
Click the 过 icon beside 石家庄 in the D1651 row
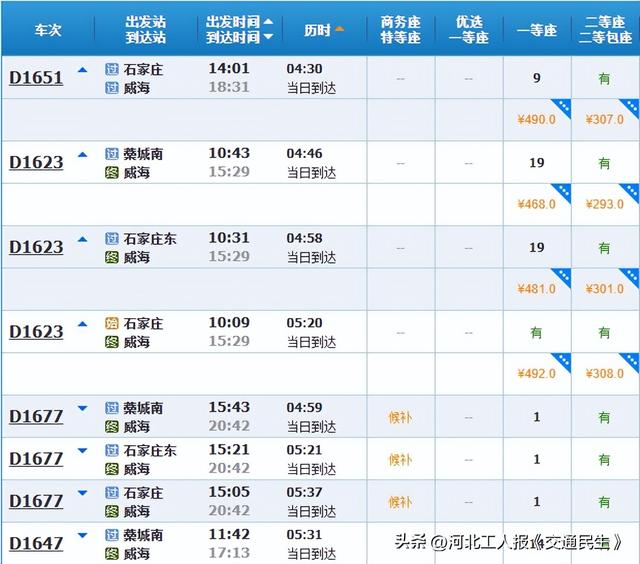(x=112, y=69)
